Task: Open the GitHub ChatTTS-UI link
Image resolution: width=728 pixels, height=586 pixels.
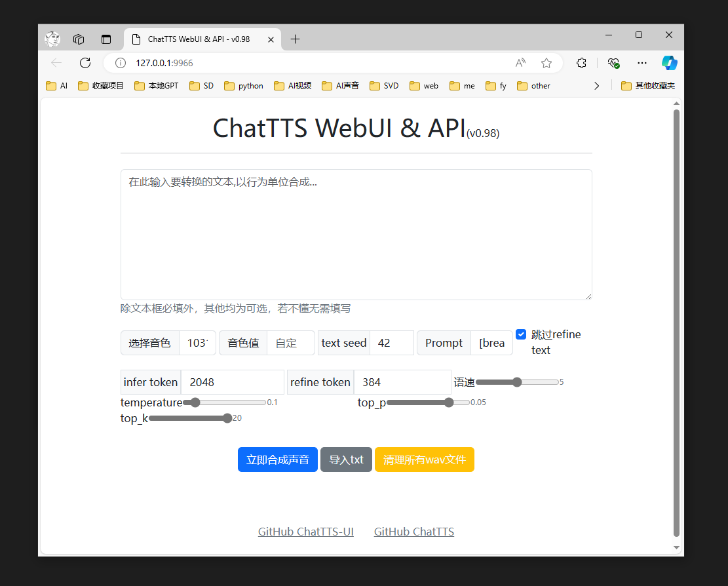Action: (306, 532)
